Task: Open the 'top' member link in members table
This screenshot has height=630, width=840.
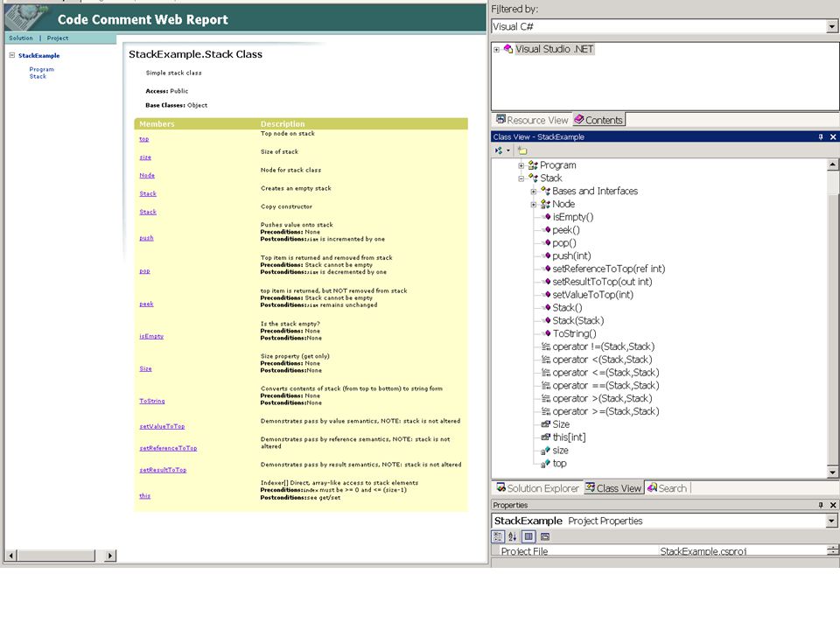Action: [144, 139]
